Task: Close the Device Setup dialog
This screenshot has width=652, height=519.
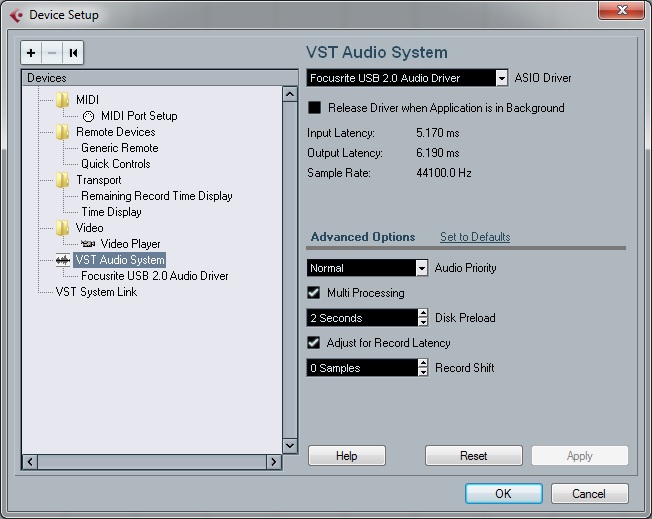Action: (x=621, y=10)
